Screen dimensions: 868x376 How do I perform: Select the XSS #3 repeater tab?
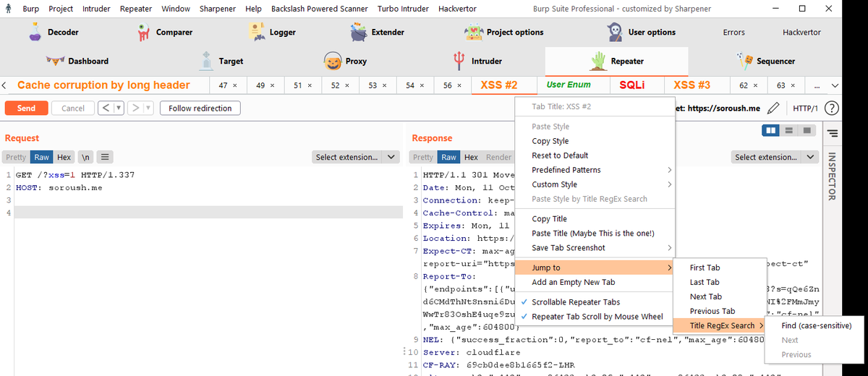click(692, 85)
